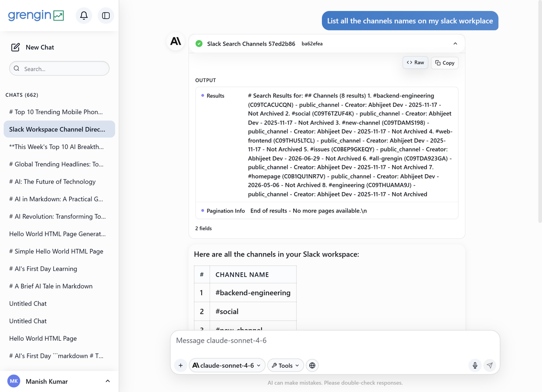The width and height of the screenshot is (542, 392).
Task: Click the #backend-engineering table cell
Action: [253, 293]
